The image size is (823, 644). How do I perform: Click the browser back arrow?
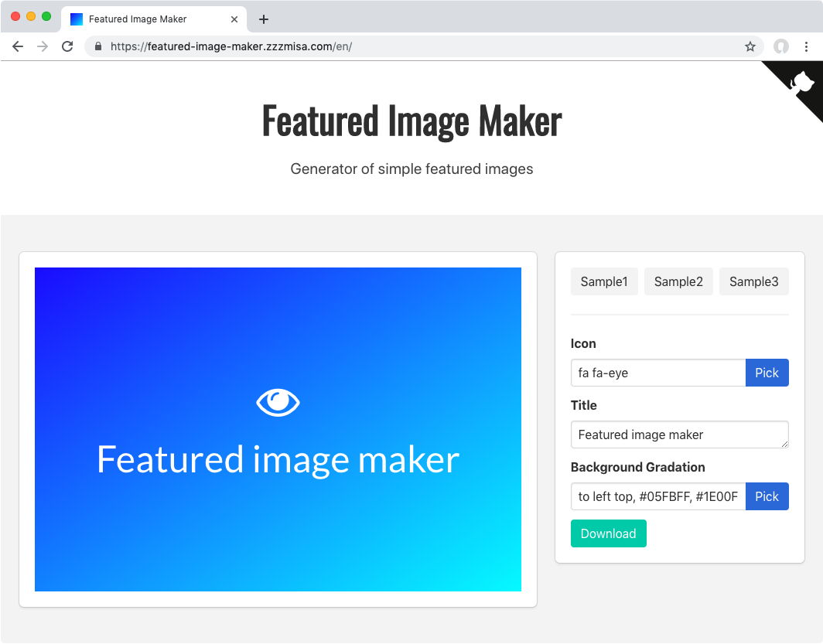click(18, 46)
